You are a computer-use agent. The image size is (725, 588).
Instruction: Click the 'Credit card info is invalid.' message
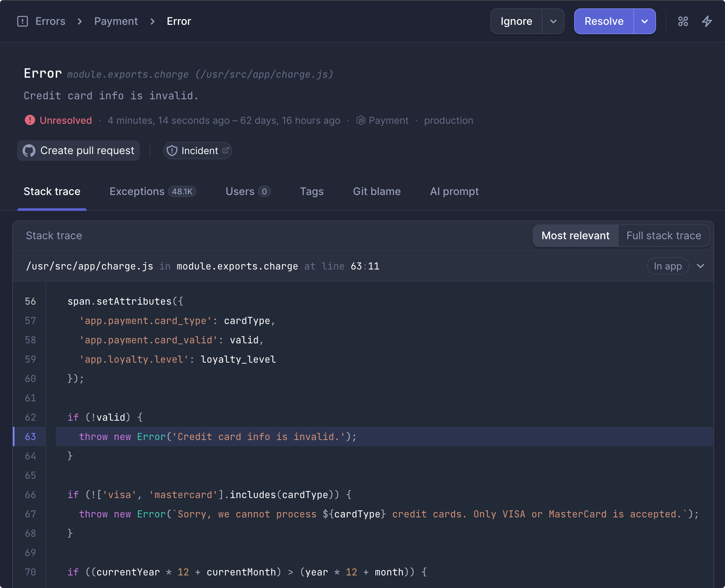click(111, 96)
